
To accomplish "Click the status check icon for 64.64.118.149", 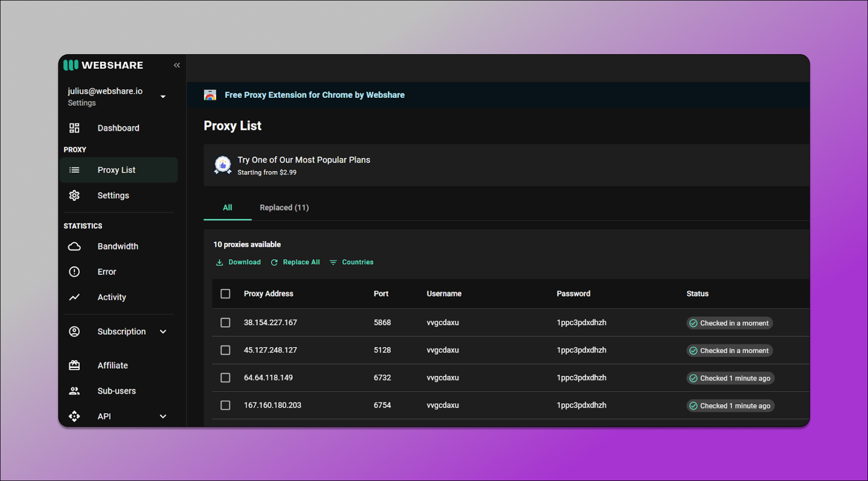I will tap(693, 378).
